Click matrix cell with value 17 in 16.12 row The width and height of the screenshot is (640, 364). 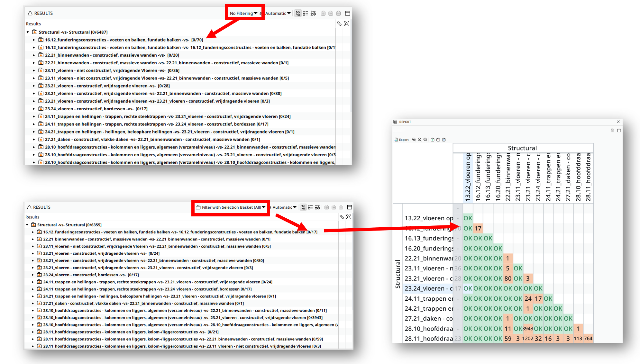click(478, 228)
